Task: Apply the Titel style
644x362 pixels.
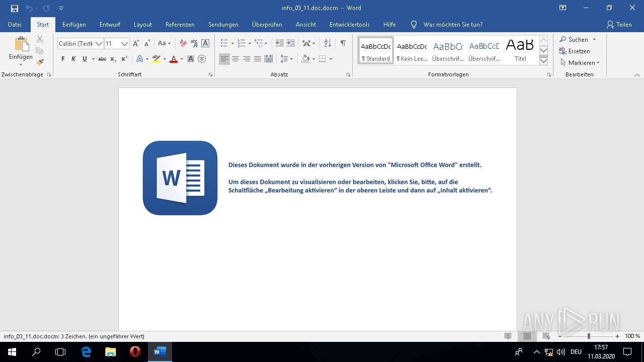Action: (x=520, y=50)
